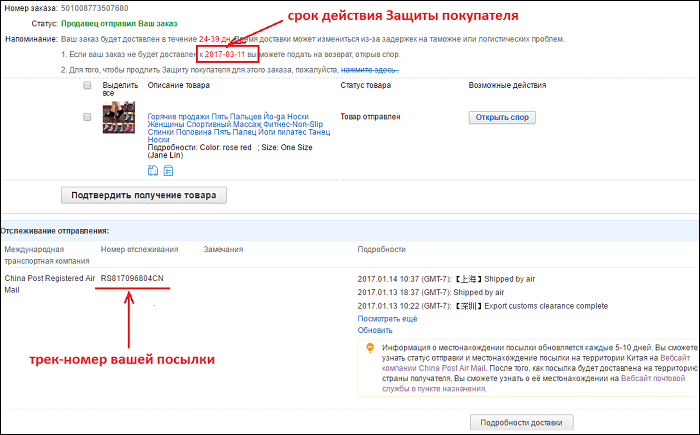
Task: Follow the 'нажмите здесь' link to extend protection
Action: [369, 70]
